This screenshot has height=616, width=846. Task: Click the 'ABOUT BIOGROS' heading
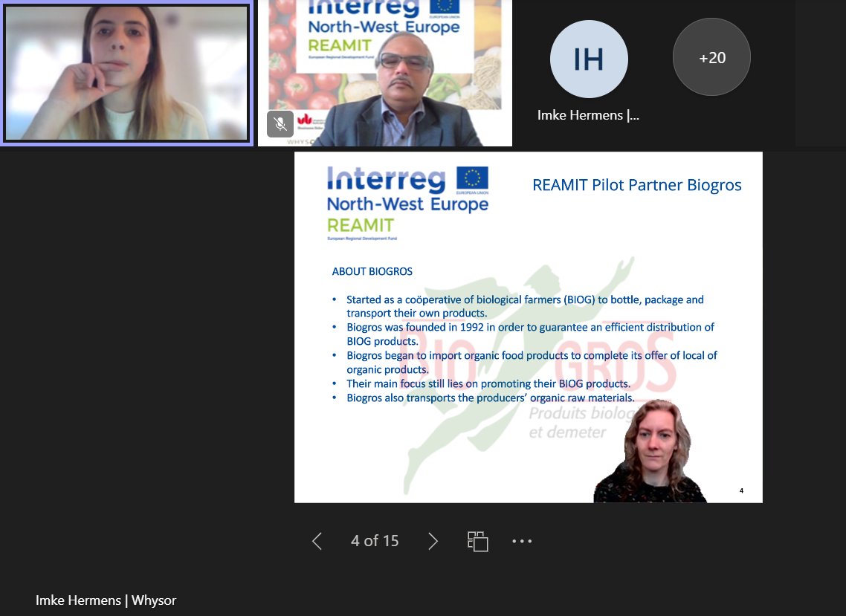372,271
